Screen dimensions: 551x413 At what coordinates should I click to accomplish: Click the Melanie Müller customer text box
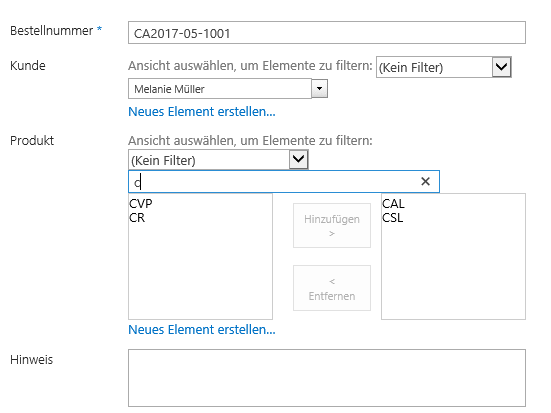tap(220, 89)
